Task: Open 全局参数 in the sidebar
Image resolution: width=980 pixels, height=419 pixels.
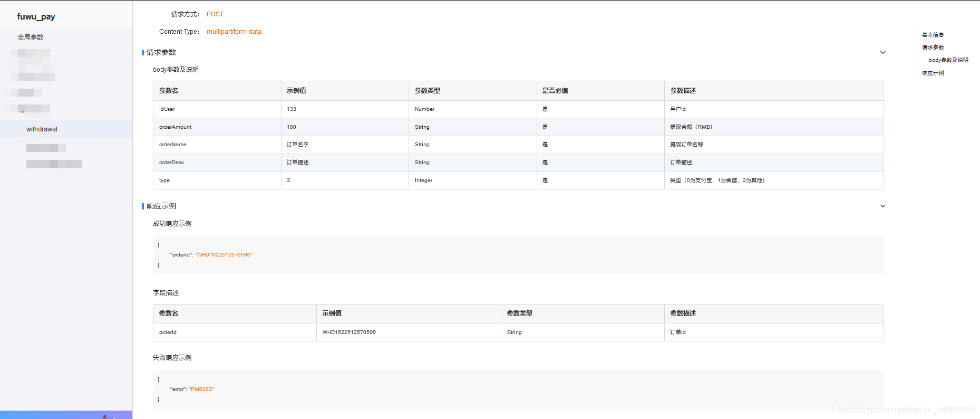Action: pyautogui.click(x=31, y=37)
